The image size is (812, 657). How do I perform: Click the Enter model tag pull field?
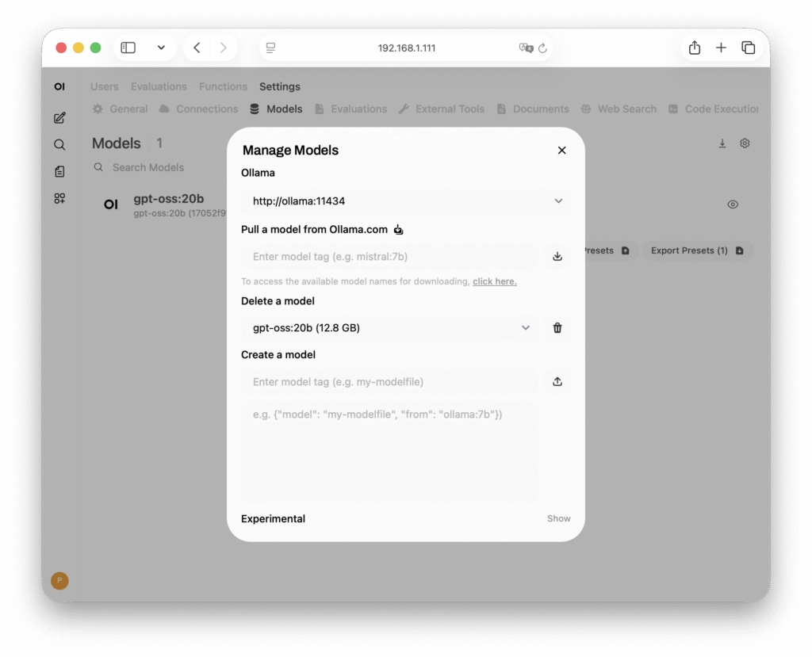(x=389, y=257)
